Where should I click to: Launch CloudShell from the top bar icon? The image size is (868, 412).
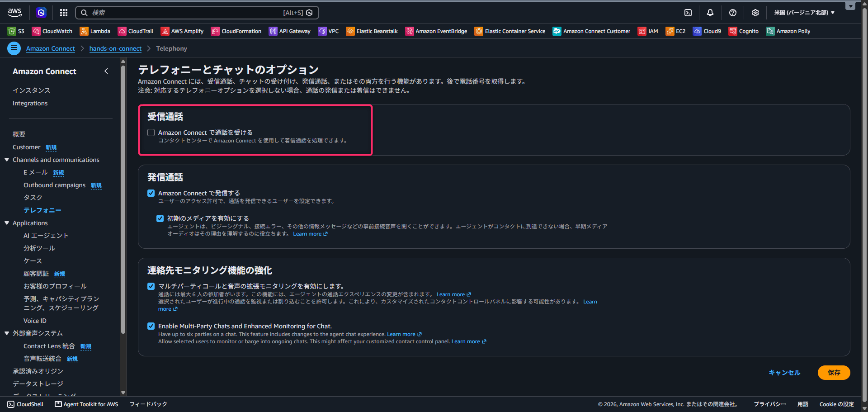tap(688, 13)
